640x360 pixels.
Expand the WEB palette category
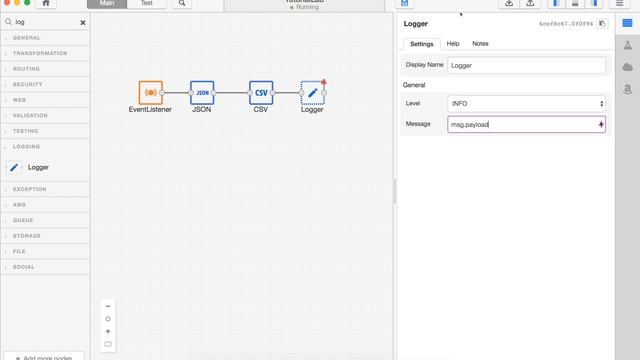(x=45, y=100)
